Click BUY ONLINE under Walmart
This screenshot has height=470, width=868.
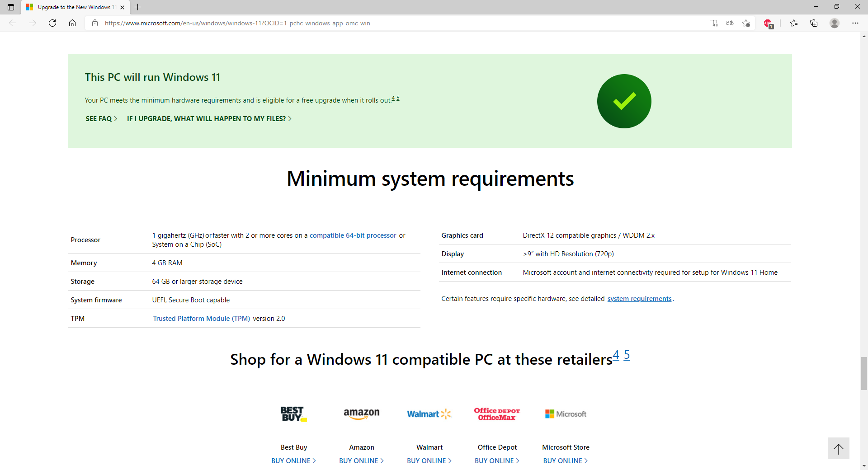pos(429,461)
